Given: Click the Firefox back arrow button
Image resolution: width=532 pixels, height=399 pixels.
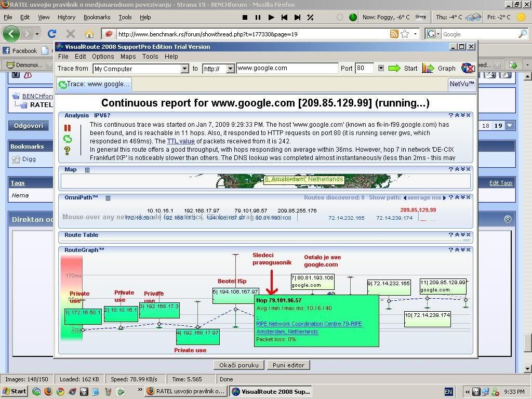Looking at the screenshot, I should 11,34.
